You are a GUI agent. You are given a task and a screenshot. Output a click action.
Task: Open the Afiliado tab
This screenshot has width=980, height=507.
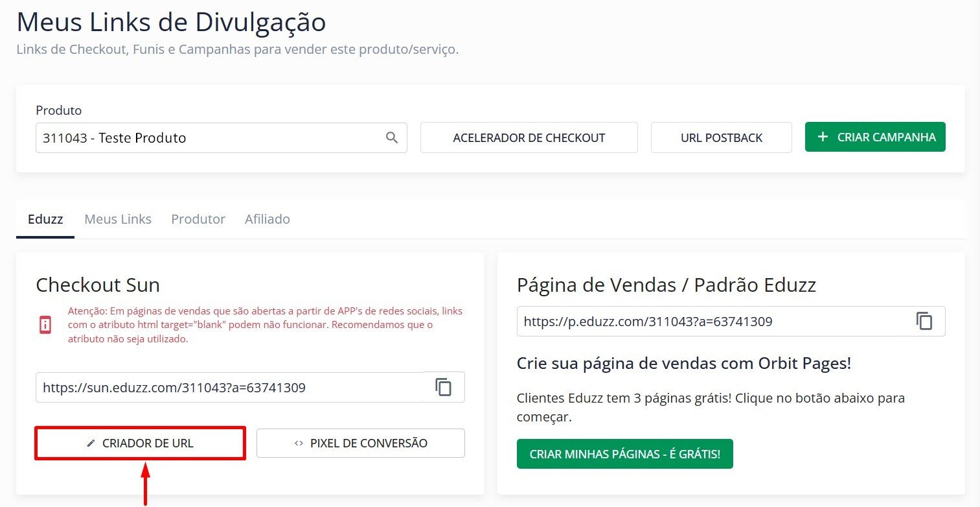click(x=268, y=219)
